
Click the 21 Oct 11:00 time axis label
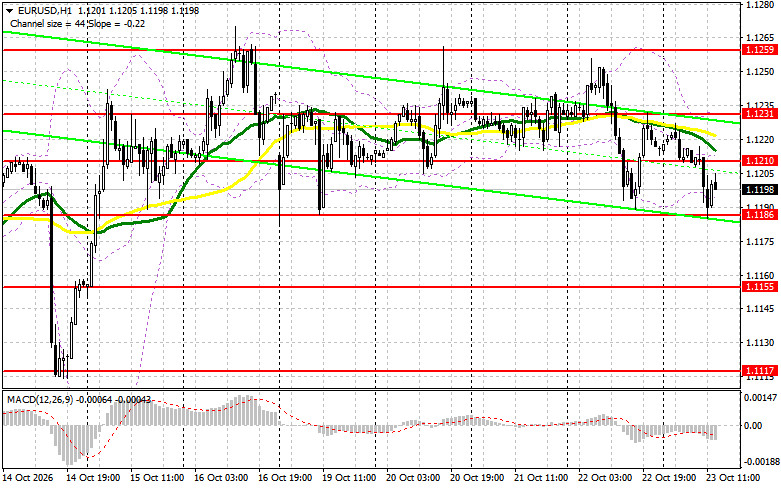click(541, 478)
